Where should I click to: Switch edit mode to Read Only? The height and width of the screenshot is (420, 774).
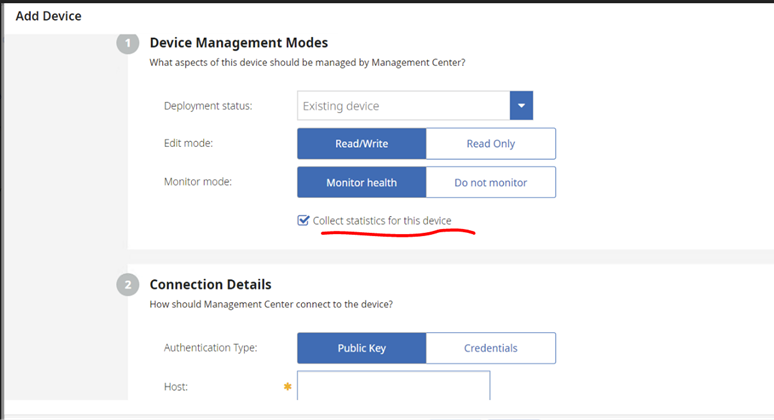[490, 144]
